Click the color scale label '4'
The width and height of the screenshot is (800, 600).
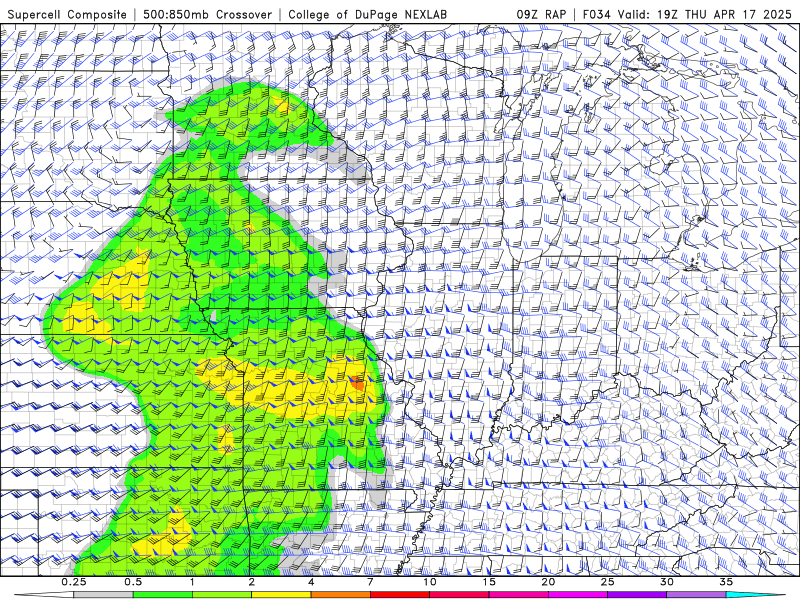(311, 582)
